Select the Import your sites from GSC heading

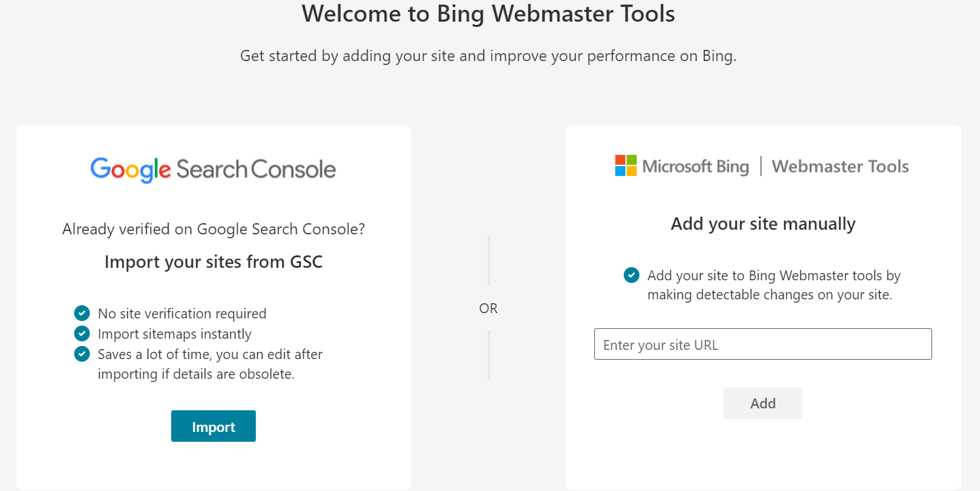[213, 263]
